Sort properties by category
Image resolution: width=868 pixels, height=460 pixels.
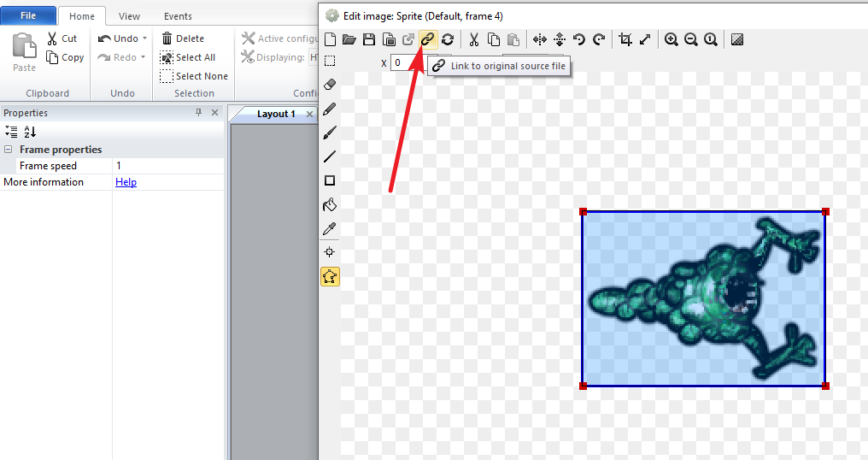click(x=11, y=132)
